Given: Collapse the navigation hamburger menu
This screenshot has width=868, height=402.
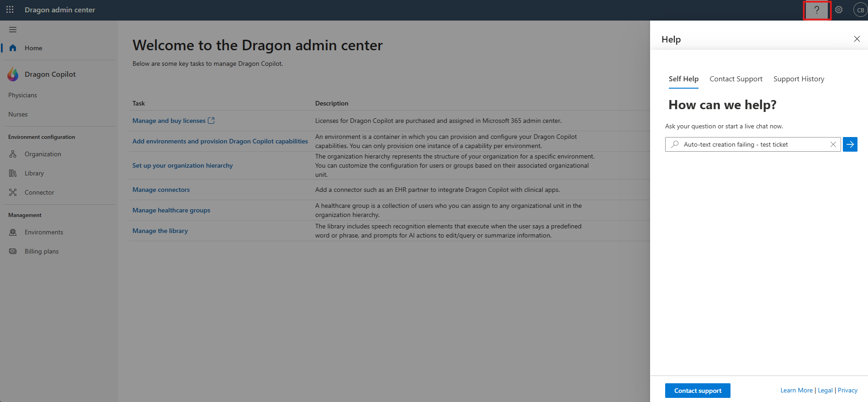Looking at the screenshot, I should tap(13, 30).
